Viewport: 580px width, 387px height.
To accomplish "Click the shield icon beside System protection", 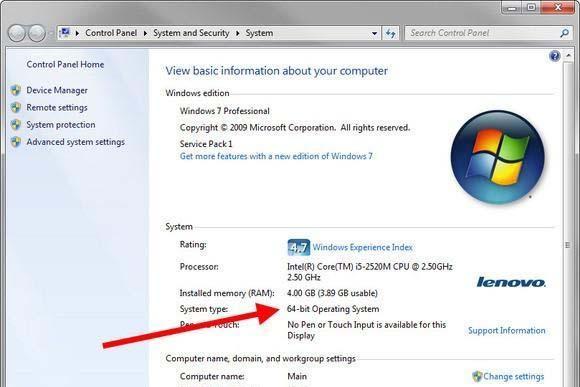I will point(16,125).
